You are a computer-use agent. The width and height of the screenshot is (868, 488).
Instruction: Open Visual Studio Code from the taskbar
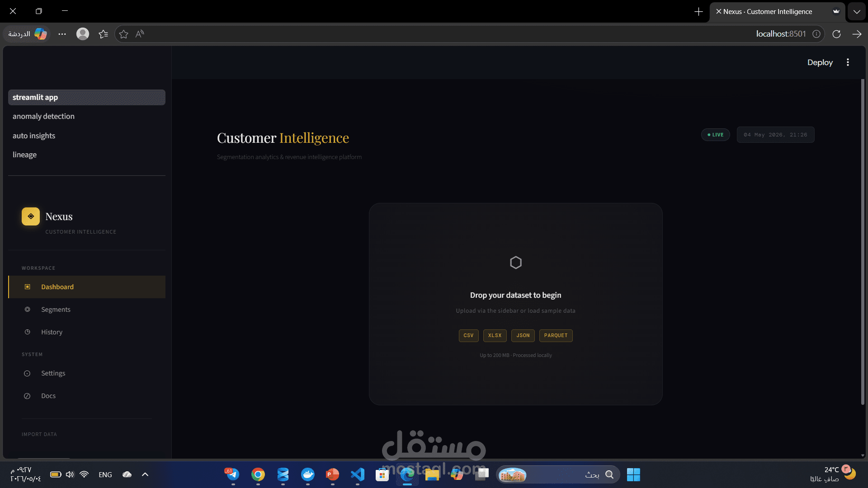358,474
